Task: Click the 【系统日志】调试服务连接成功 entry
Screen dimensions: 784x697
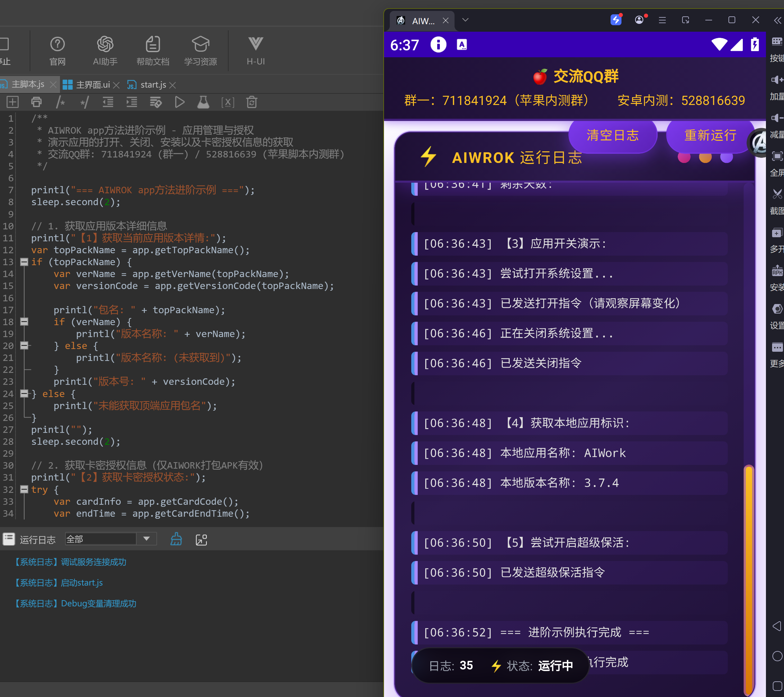Action: coord(70,562)
